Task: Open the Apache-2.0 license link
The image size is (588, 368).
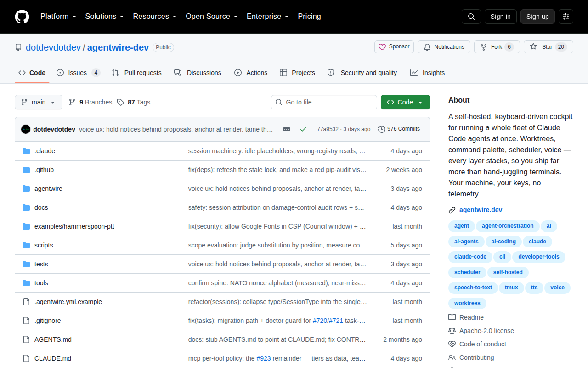Action: point(481,331)
